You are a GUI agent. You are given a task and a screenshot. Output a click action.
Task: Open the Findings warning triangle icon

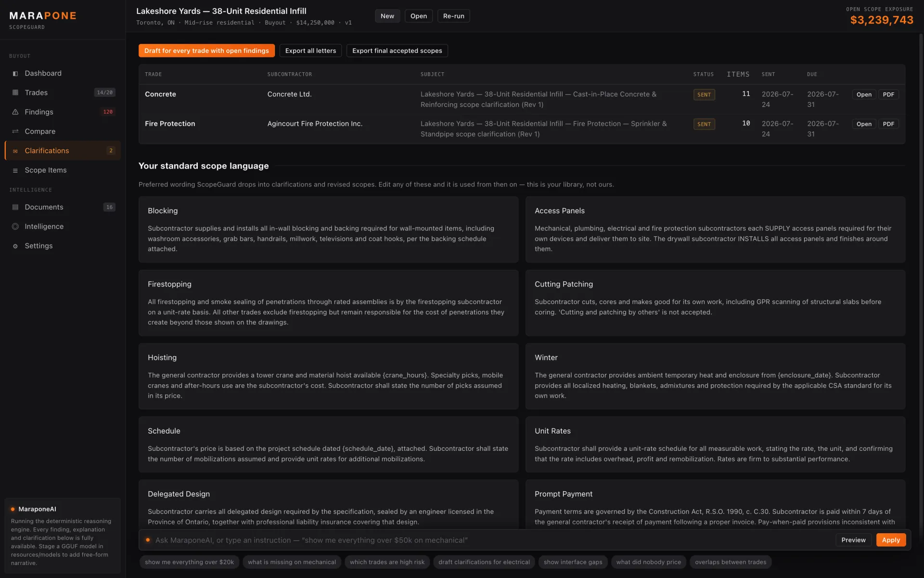click(15, 112)
